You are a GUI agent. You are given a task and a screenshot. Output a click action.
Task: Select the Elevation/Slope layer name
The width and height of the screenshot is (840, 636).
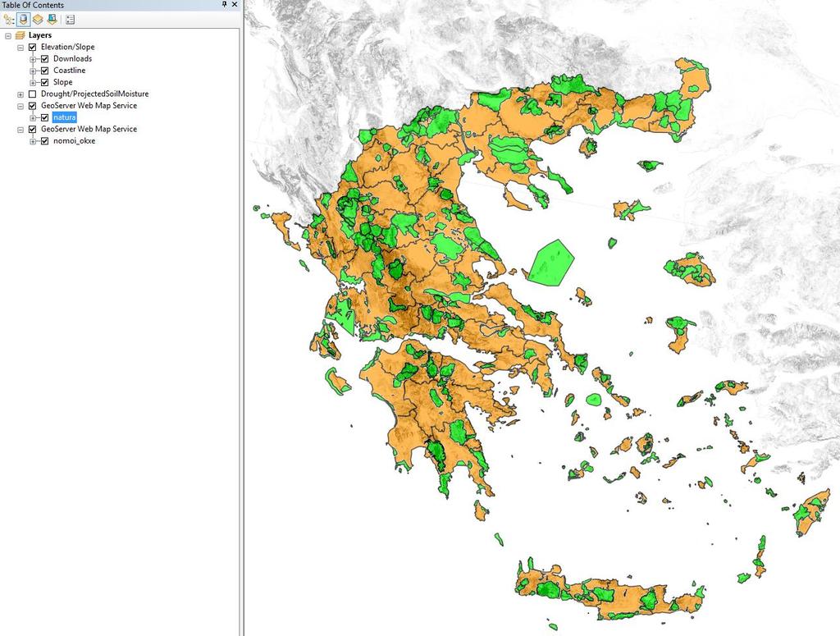[x=67, y=47]
